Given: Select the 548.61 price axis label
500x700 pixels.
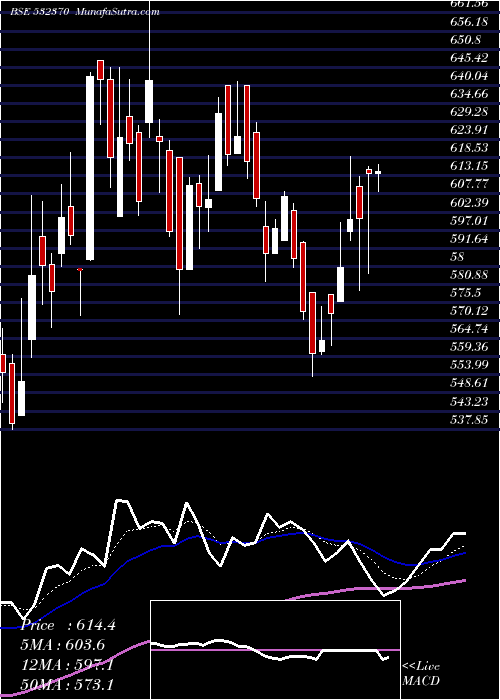Looking at the screenshot, I should 468,383.
